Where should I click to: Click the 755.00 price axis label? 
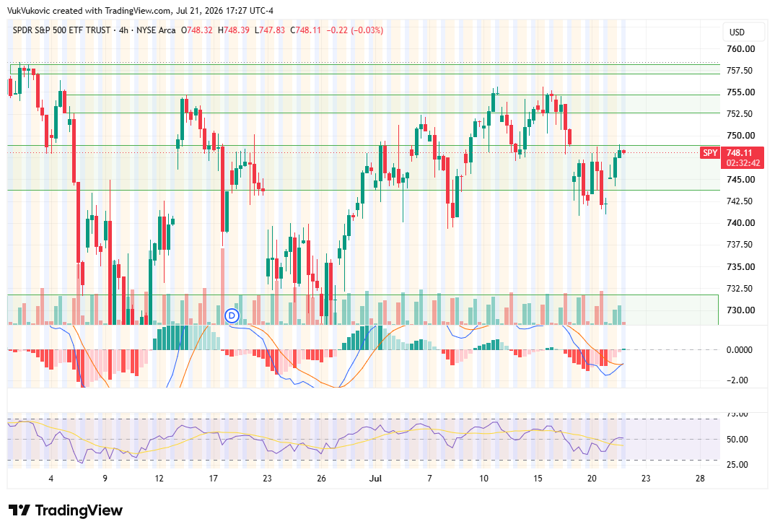pyautogui.click(x=741, y=92)
